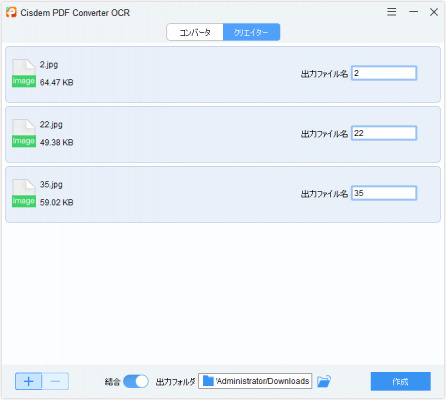Click the add file plus button
446x400 pixels.
(29, 381)
